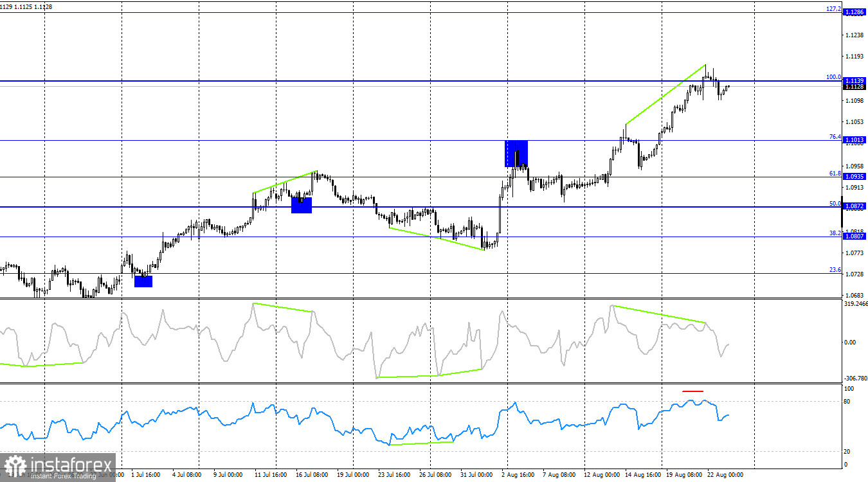Viewport: 868px width, 482px height.
Task: Click the 1.1238 axis price value
Action: click(856, 35)
